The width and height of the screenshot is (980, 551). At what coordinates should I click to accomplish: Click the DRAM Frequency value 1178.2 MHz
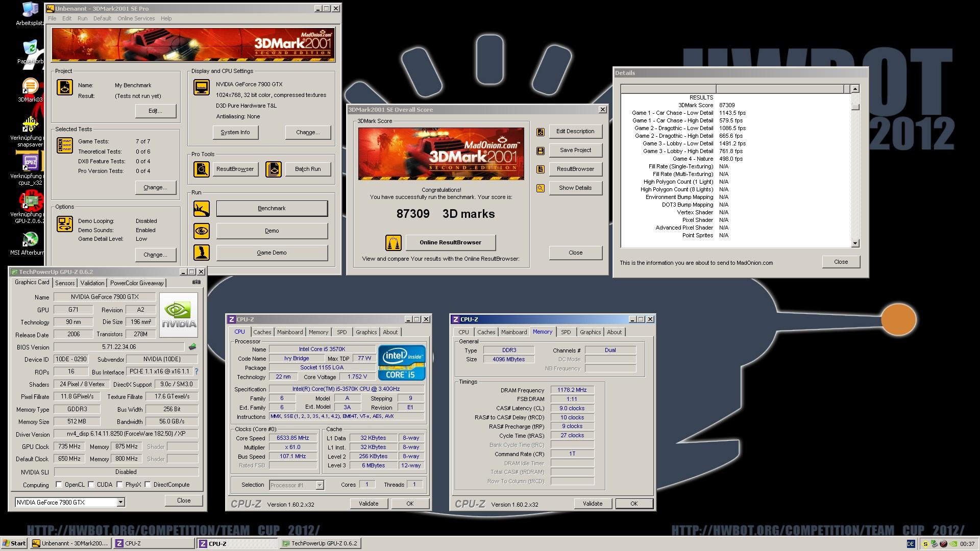click(572, 390)
